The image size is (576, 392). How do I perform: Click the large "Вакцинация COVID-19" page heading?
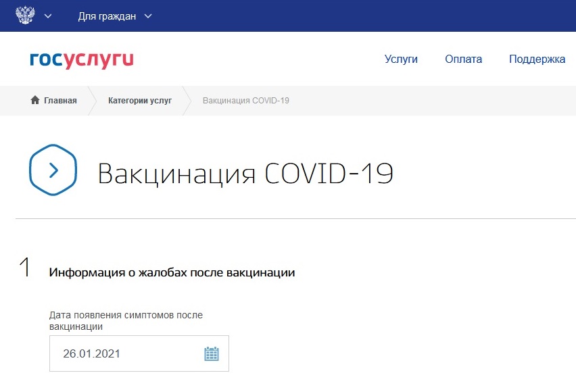click(x=245, y=173)
